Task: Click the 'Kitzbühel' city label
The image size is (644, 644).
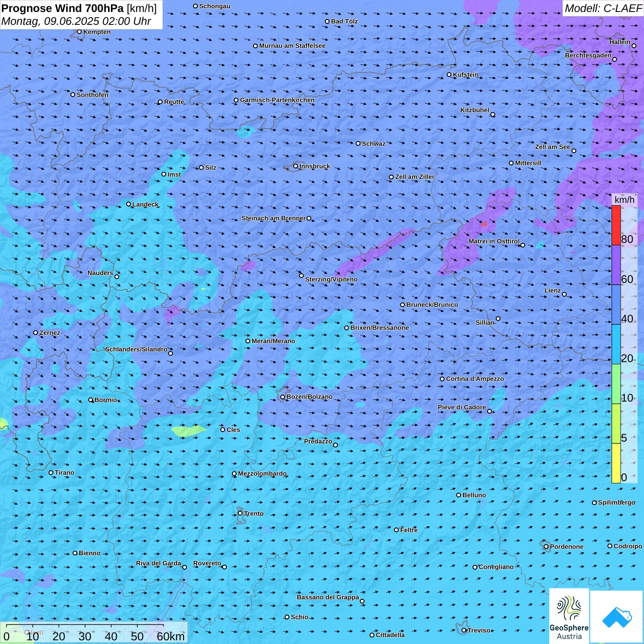Action: coord(475,110)
